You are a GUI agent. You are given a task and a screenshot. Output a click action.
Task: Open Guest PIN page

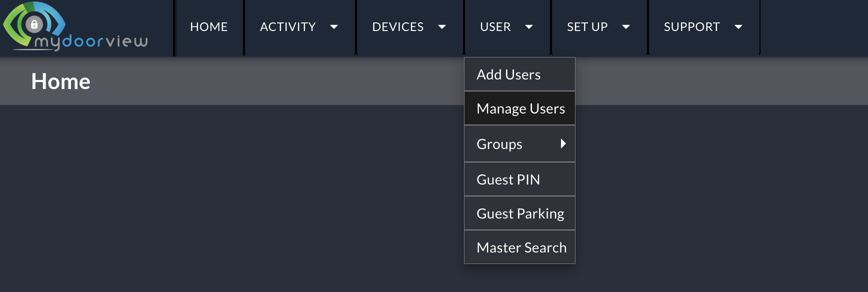519,179
